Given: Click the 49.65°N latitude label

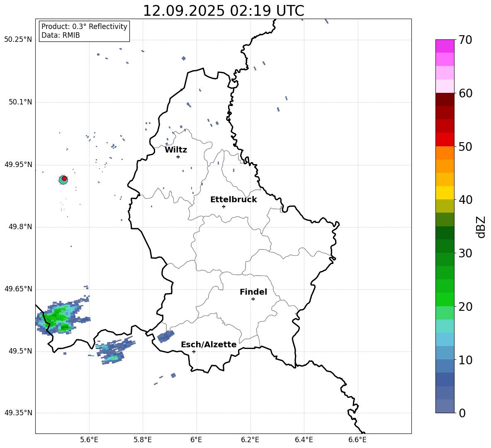Looking at the screenshot, I should click(x=18, y=289).
